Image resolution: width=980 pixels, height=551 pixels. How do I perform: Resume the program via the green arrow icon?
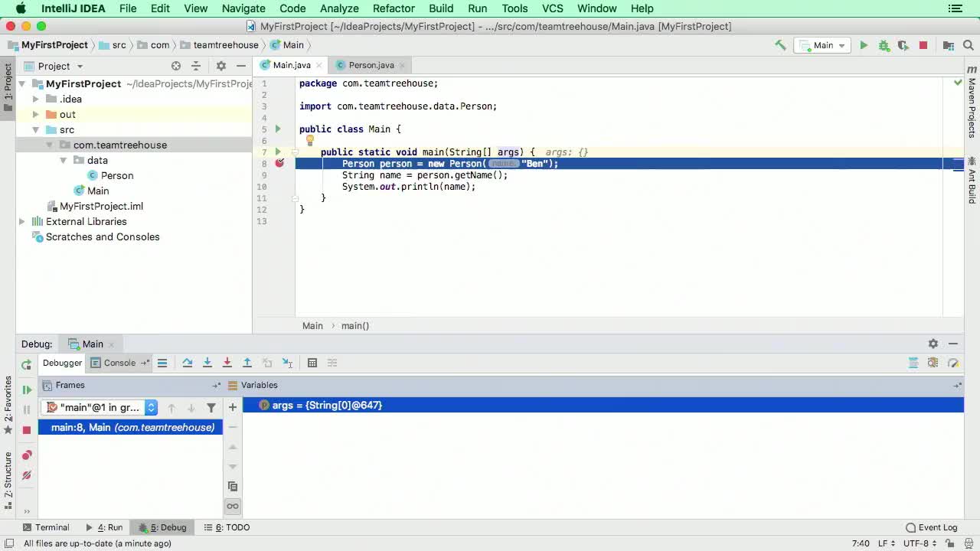26,391
